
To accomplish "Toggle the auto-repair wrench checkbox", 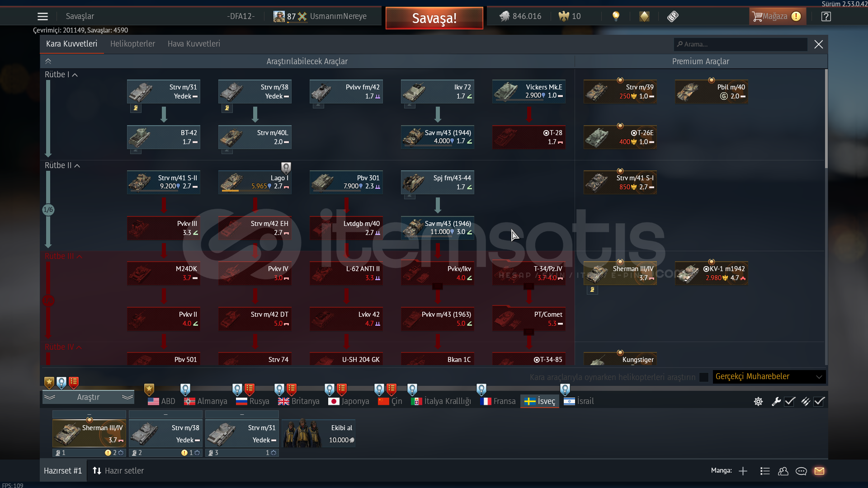I will [x=789, y=401].
